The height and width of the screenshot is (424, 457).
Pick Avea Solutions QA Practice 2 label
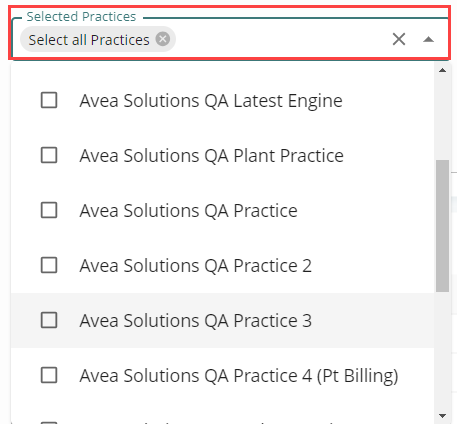[195, 266]
